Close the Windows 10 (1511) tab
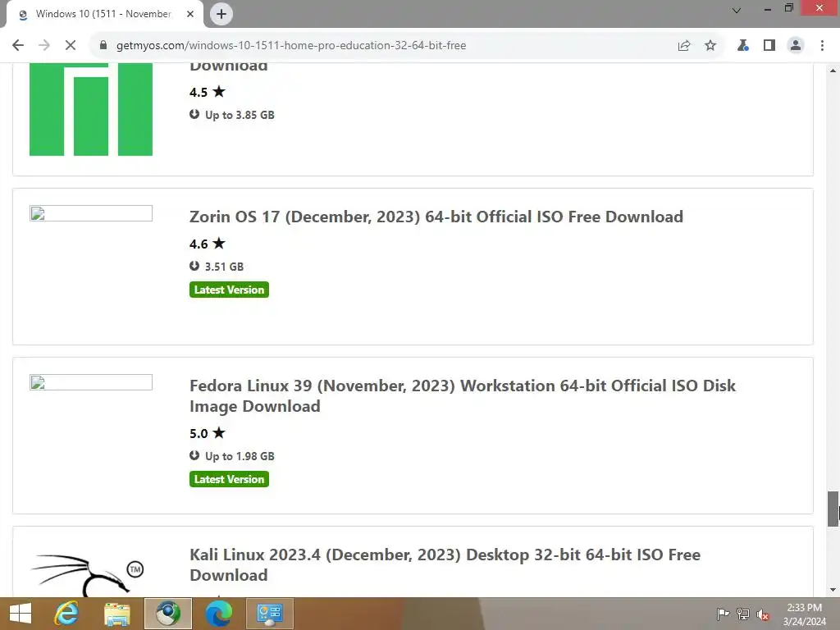The image size is (840, 630). coord(190,14)
